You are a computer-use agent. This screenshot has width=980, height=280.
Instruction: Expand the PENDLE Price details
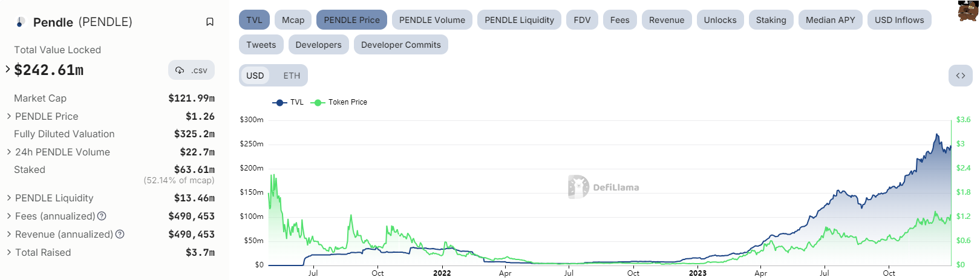[x=9, y=116]
